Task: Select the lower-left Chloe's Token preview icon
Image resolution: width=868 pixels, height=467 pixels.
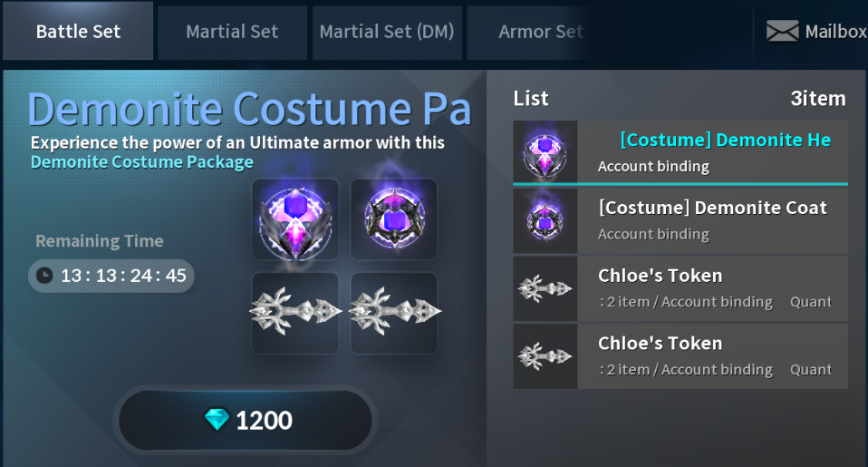Action: (x=295, y=313)
